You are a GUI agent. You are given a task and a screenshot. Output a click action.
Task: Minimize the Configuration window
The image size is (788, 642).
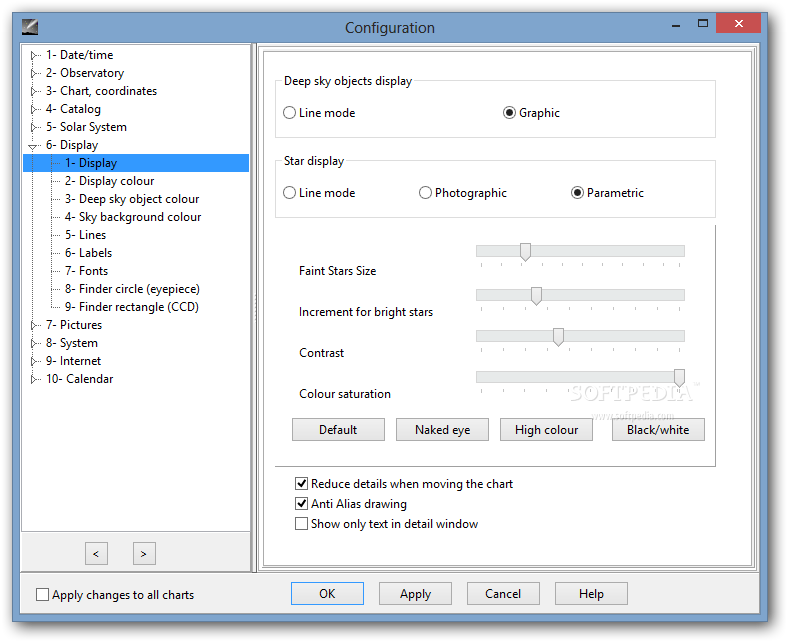click(676, 24)
